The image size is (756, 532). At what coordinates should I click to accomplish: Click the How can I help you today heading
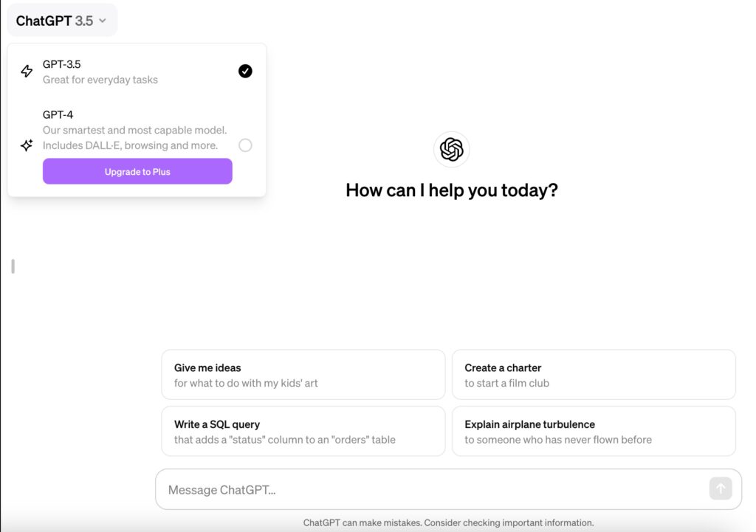tap(452, 190)
